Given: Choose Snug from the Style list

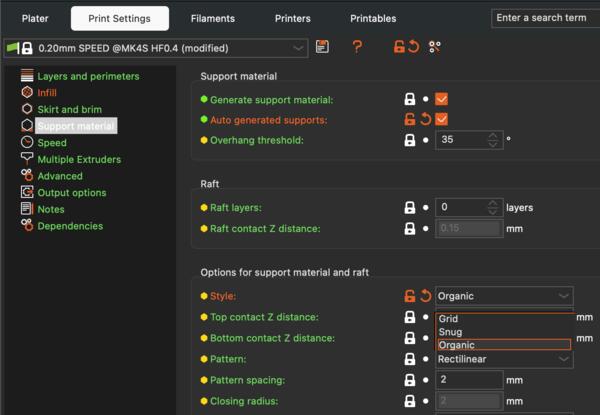Looking at the screenshot, I should coord(504,332).
